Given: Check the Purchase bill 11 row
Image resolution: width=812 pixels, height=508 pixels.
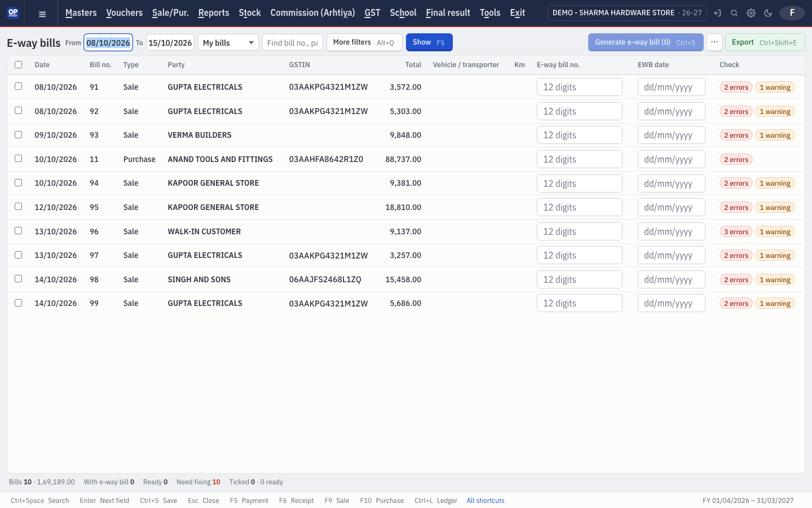Looking at the screenshot, I should [x=19, y=159].
